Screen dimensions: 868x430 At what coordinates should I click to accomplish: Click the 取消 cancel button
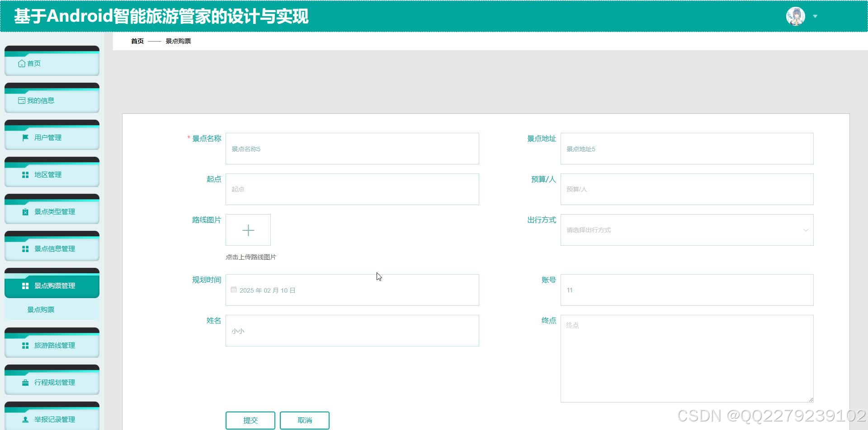point(305,421)
